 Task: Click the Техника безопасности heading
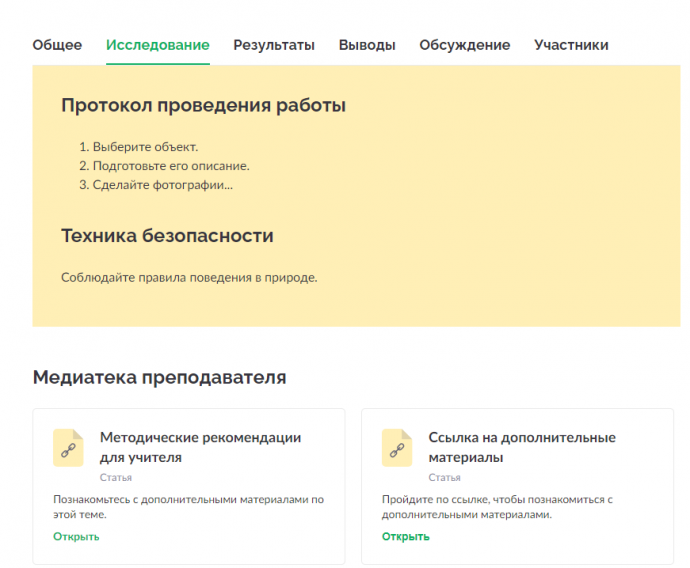[x=167, y=236]
